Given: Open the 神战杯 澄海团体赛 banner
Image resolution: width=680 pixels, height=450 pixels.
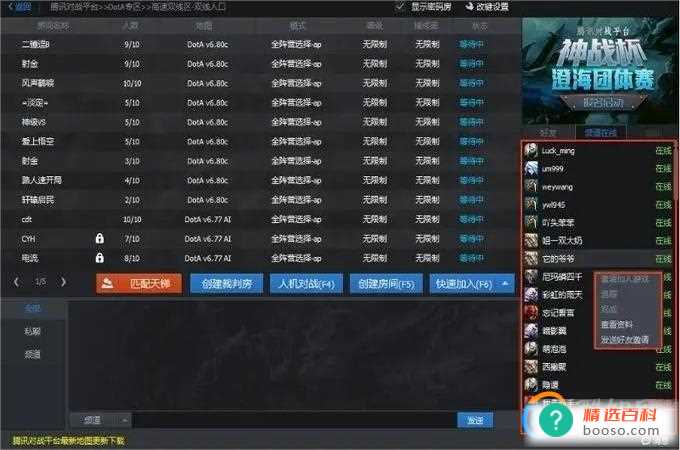Looking at the screenshot, I should click(598, 71).
